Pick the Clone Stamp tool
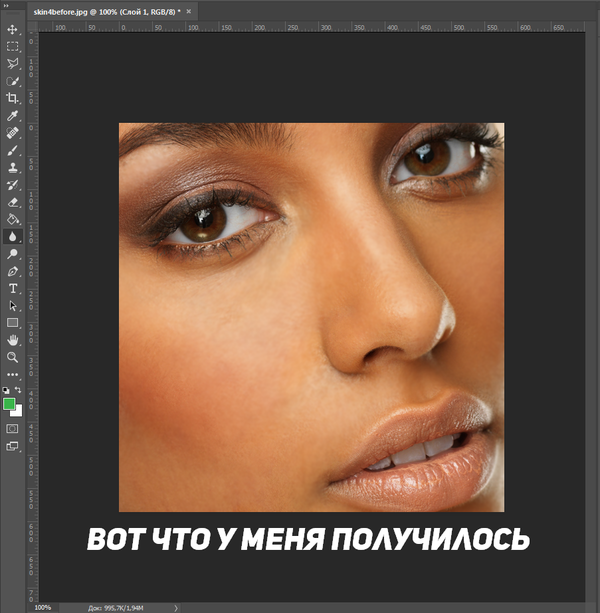Image resolution: width=600 pixels, height=613 pixels. pos(13,167)
